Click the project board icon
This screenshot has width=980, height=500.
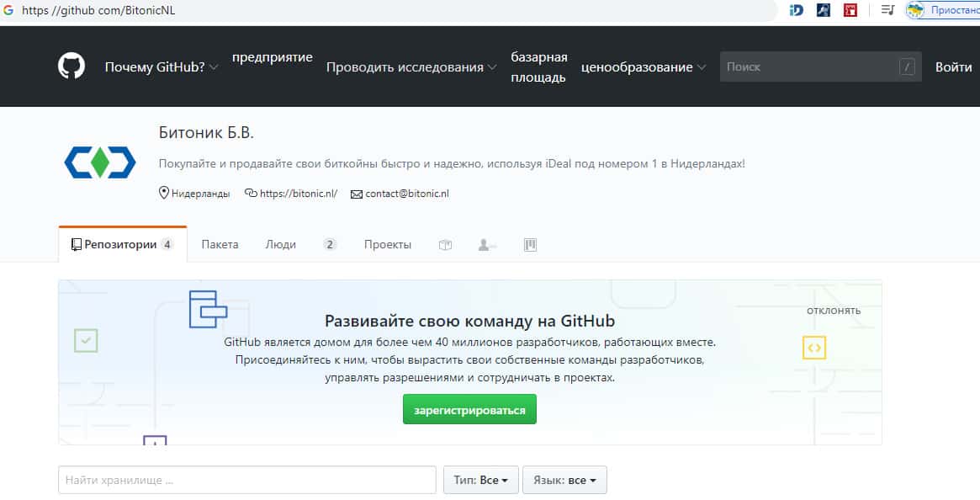point(530,245)
